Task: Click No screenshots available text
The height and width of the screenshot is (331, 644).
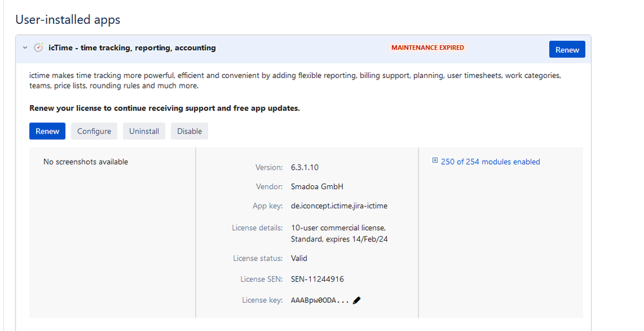Action: pos(86,161)
